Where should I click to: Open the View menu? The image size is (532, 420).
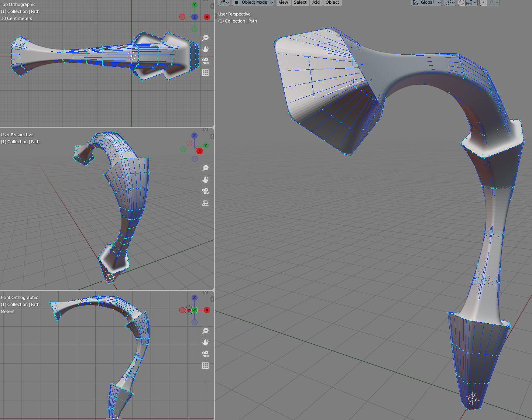pyautogui.click(x=283, y=3)
